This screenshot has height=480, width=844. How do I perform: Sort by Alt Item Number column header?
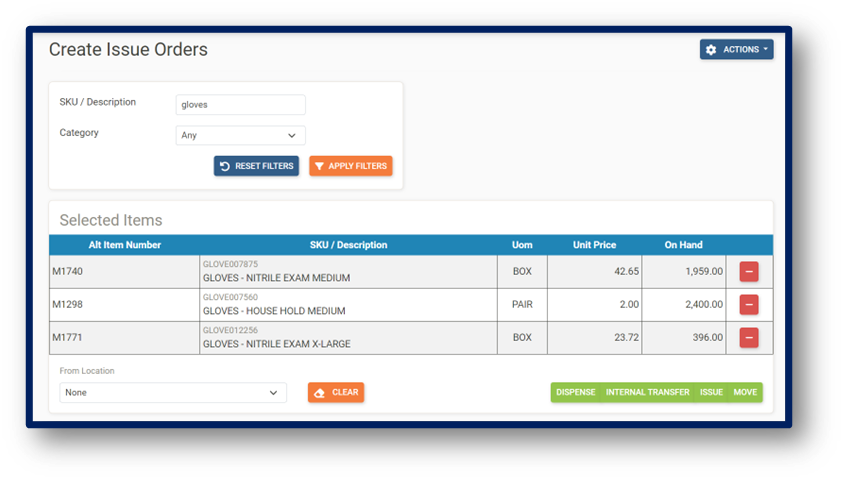pos(124,245)
